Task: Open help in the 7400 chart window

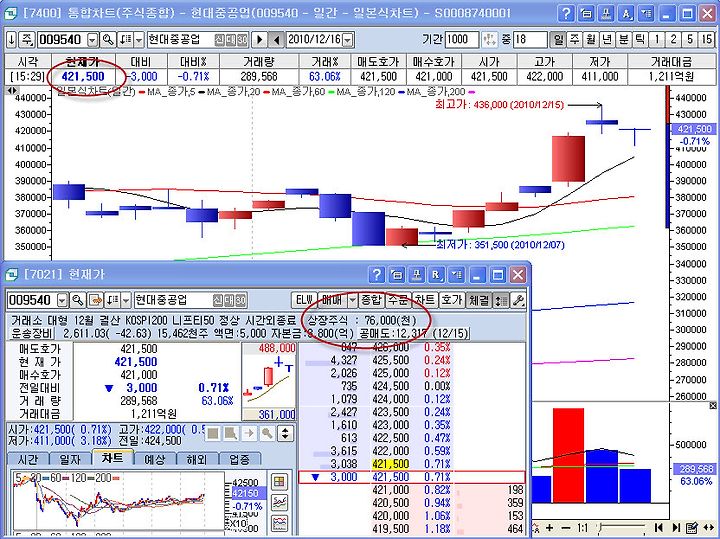Action: 566,13
